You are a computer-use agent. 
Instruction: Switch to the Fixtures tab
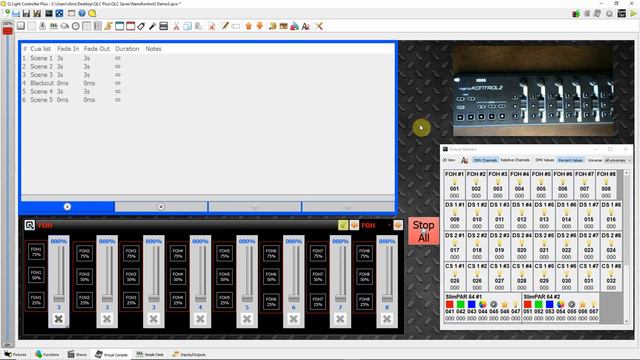(15, 354)
